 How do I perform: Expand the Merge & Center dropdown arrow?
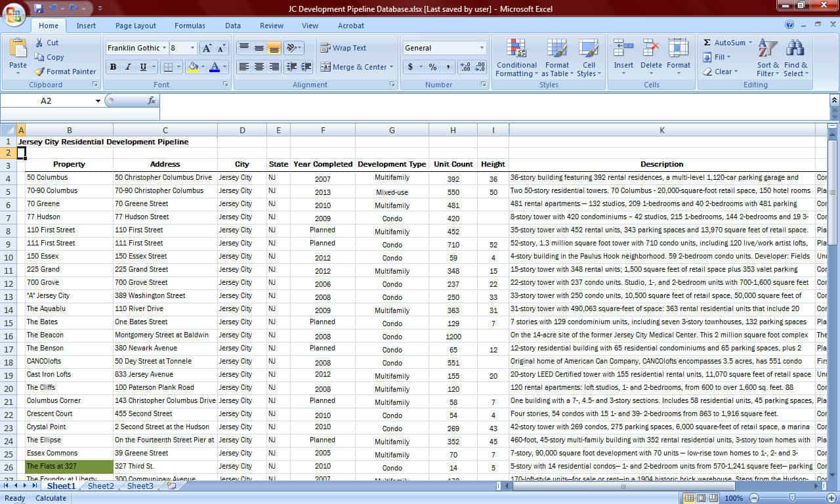click(392, 67)
